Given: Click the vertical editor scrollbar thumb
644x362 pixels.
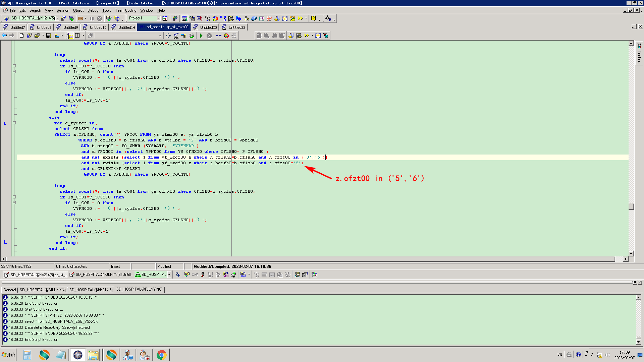Looking at the screenshot, I should 631,206.
